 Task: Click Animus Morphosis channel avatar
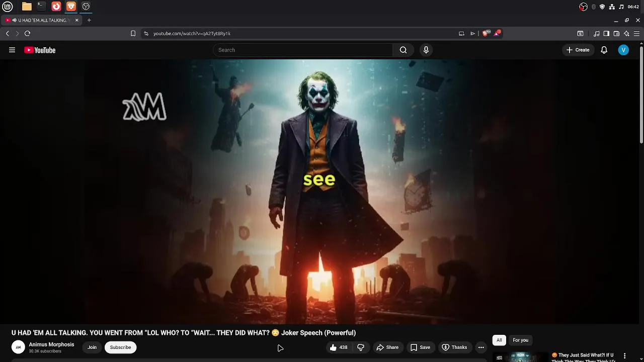point(18,347)
